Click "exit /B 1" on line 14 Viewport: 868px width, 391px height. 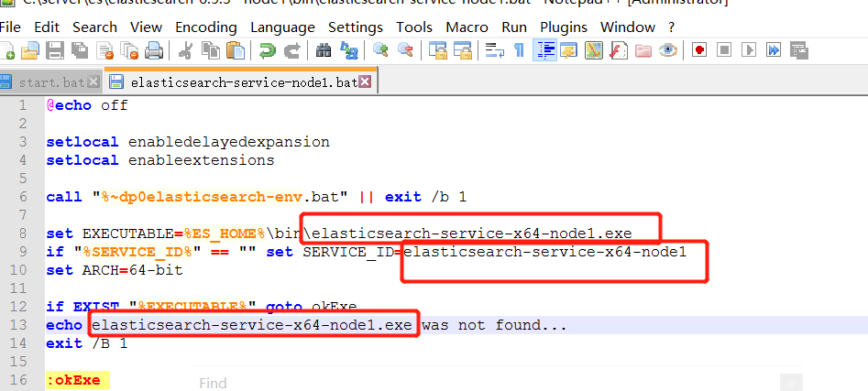[x=87, y=342]
